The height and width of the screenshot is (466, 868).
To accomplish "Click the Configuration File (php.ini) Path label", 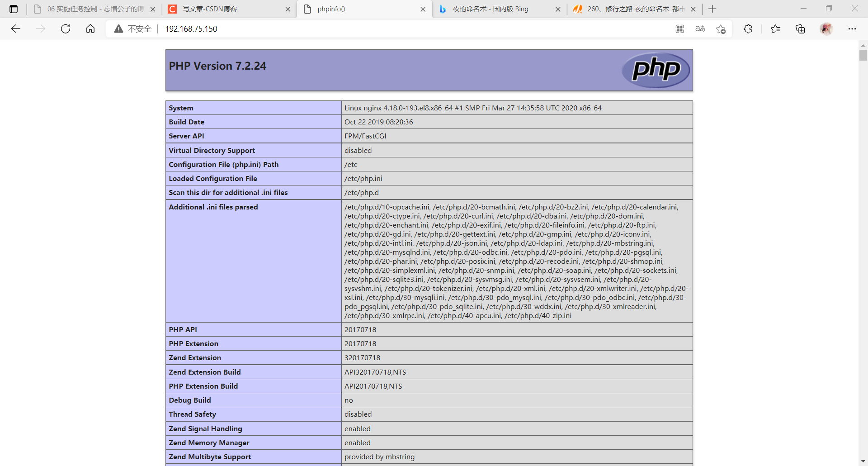I will (x=223, y=164).
